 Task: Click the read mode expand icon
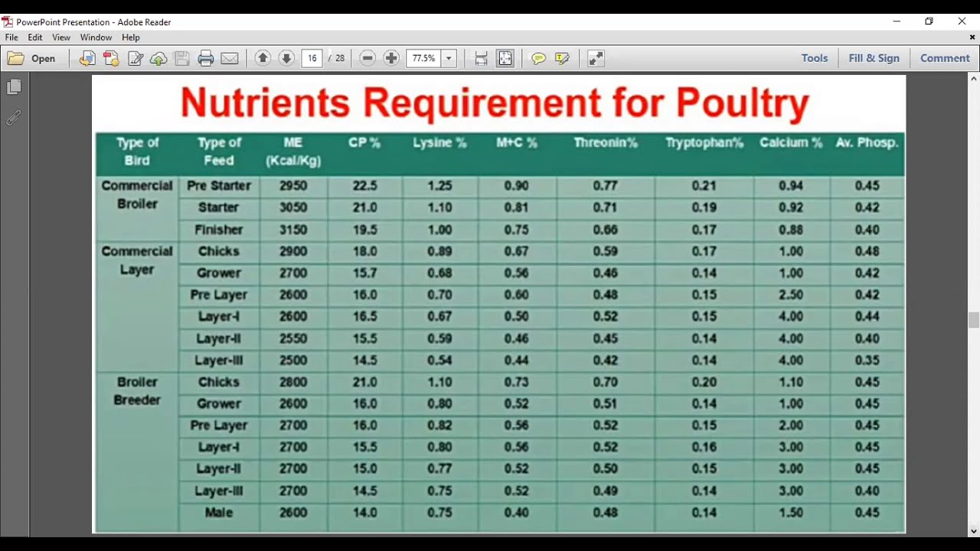click(x=596, y=58)
